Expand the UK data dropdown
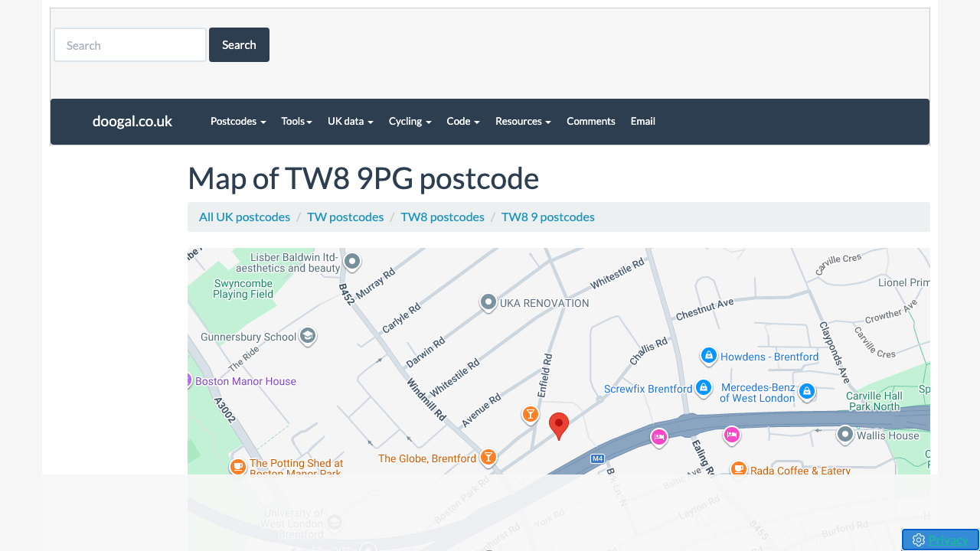 pos(350,121)
